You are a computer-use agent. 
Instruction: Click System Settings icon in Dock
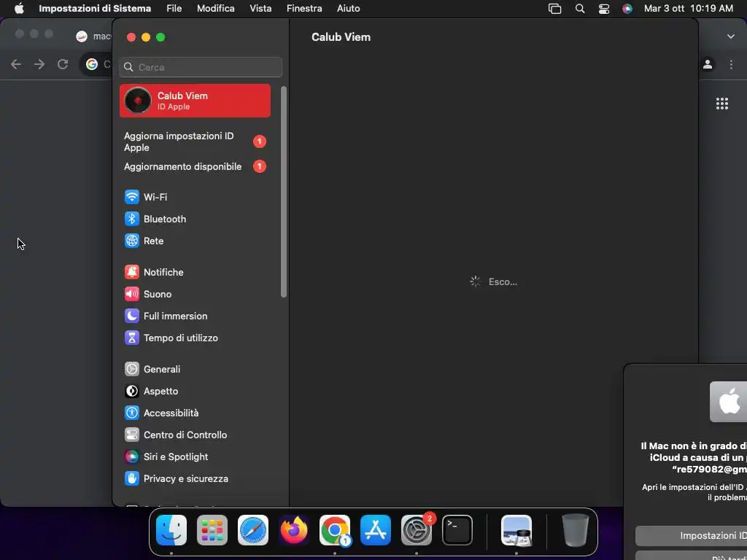pyautogui.click(x=417, y=530)
